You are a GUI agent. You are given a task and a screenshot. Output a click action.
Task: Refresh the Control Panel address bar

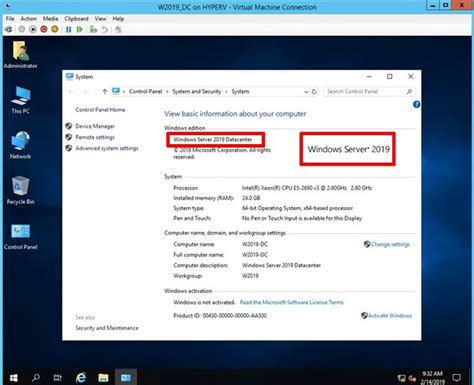pyautogui.click(x=314, y=92)
